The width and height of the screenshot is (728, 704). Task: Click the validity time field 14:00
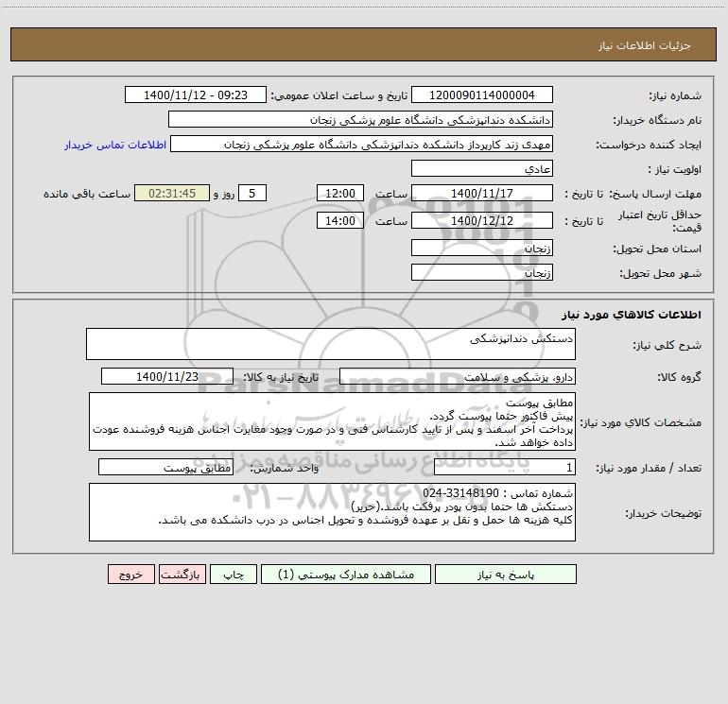(339, 220)
